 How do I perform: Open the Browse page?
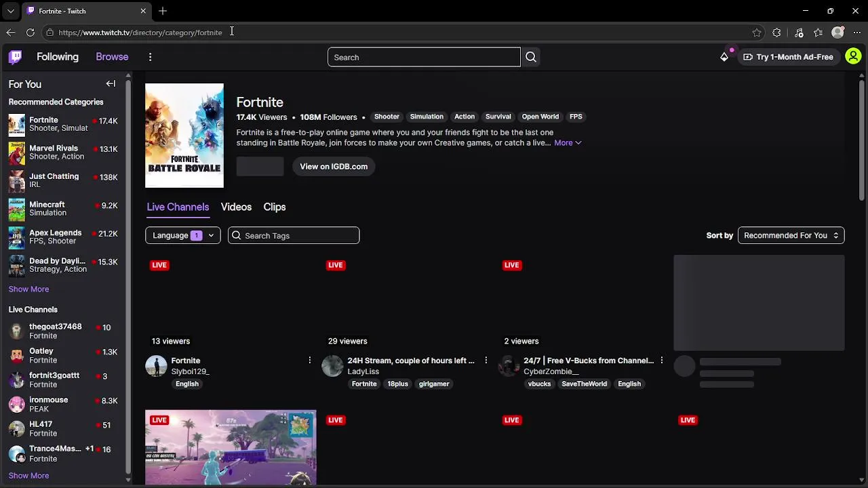[x=112, y=57]
